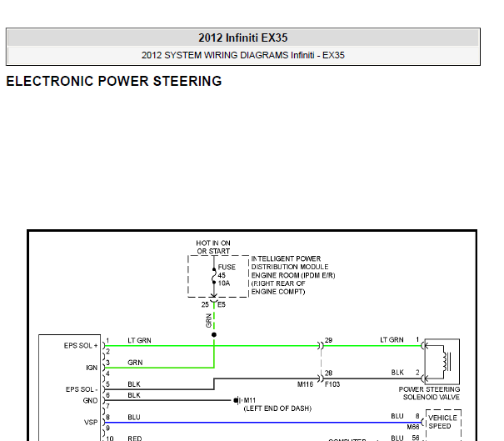Click the 'M116' connector label
The width and height of the screenshot is (504, 441).
tap(305, 384)
